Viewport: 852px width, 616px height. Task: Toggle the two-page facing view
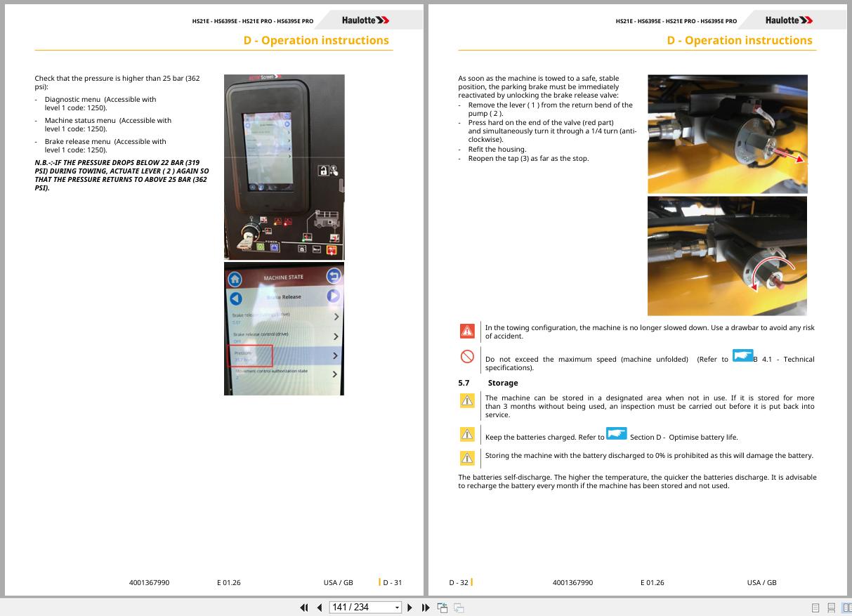click(x=846, y=608)
